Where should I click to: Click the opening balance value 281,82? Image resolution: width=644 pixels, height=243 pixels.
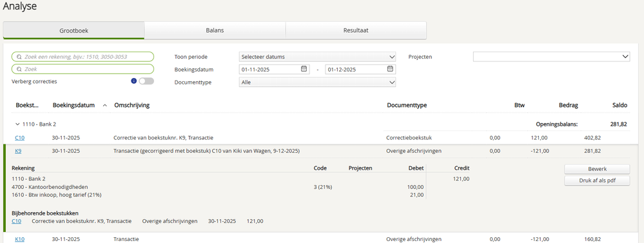[x=619, y=124]
